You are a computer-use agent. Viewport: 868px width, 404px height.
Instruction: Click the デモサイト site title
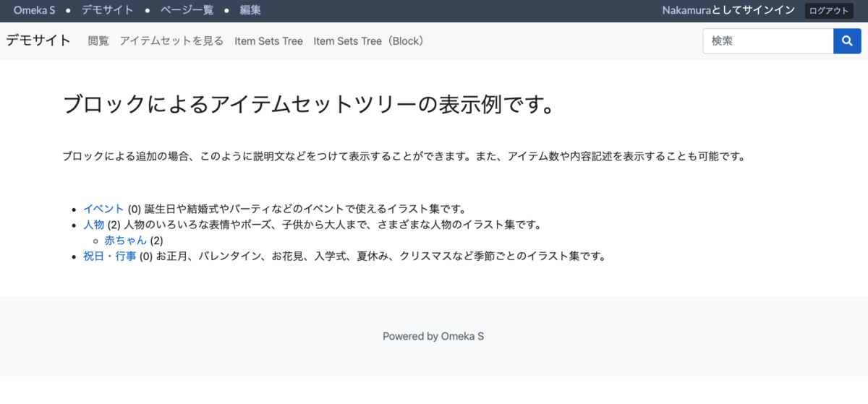pyautogui.click(x=38, y=40)
